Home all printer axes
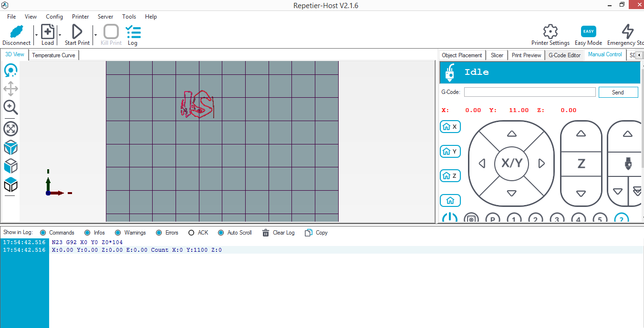 click(x=450, y=200)
